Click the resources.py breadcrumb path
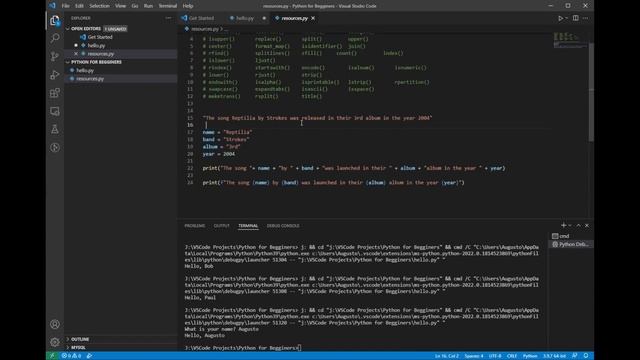Image resolution: width=640 pixels, height=360 pixels. coord(205,29)
